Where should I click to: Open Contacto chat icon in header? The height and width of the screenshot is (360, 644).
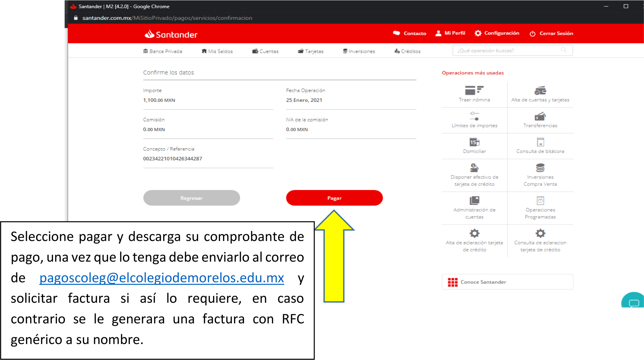point(396,33)
